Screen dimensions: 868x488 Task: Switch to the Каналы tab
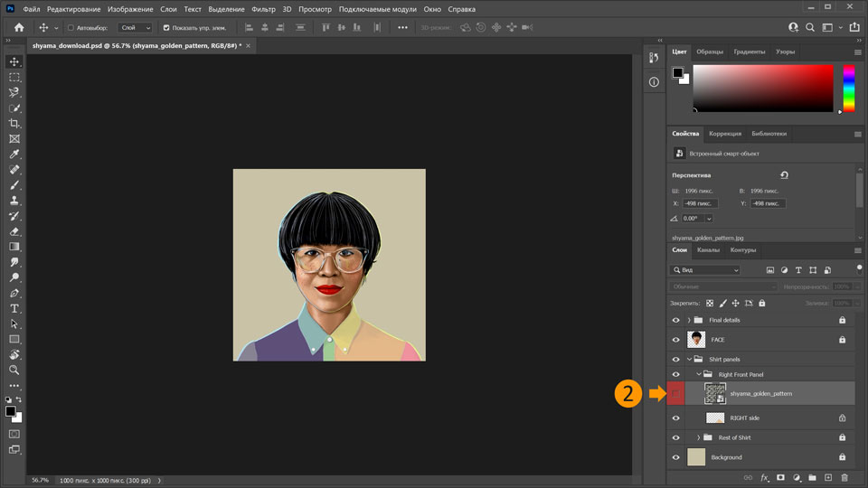click(708, 250)
